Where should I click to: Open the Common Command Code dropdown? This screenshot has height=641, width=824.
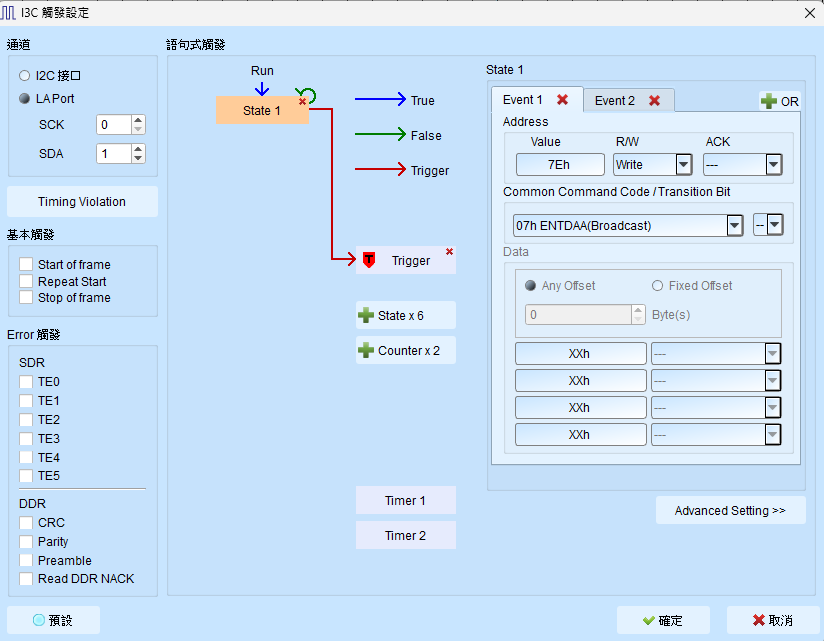pos(735,225)
